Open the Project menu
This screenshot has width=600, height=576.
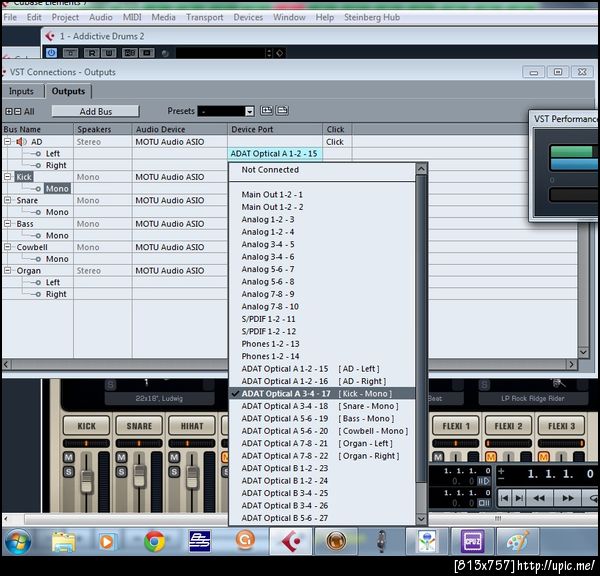[65, 17]
